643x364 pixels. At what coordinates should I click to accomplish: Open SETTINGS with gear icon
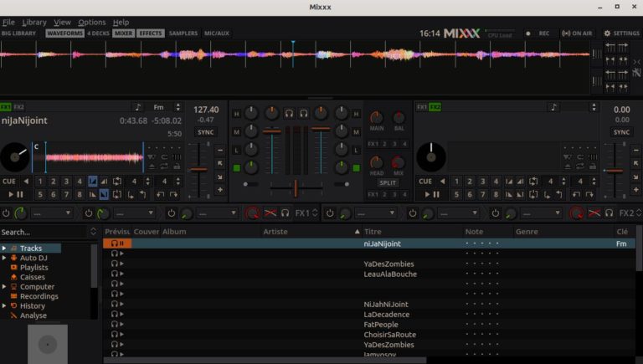click(622, 33)
